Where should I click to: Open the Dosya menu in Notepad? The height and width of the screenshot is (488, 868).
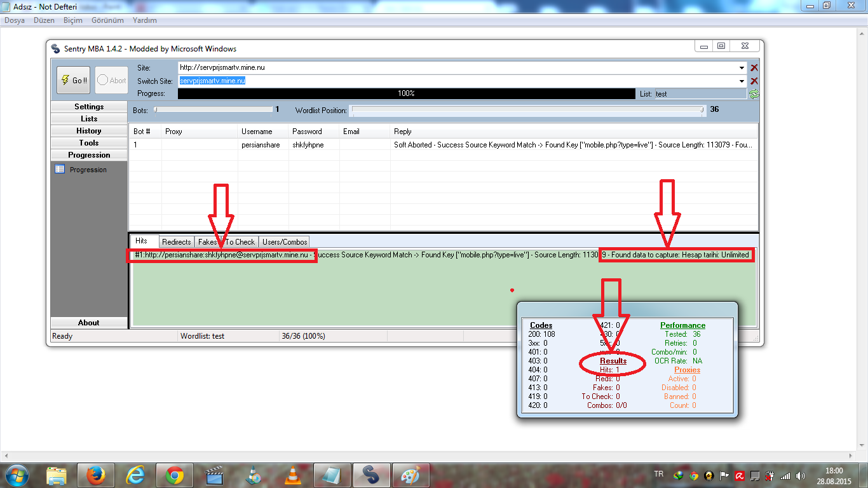point(15,20)
